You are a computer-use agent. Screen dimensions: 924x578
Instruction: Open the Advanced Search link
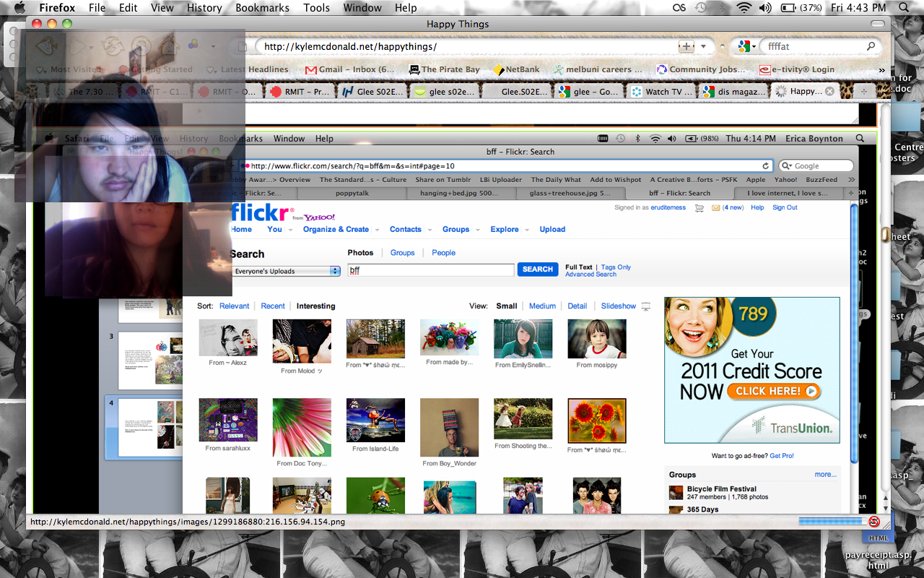click(x=590, y=275)
